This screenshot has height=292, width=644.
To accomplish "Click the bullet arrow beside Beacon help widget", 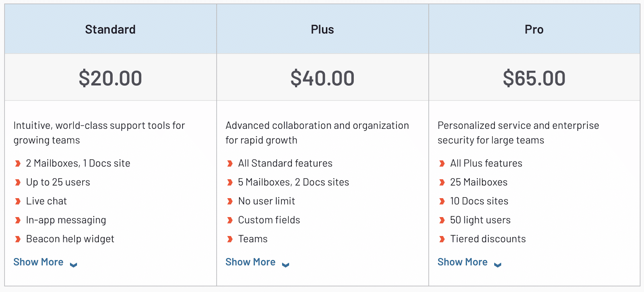I will [x=18, y=239].
